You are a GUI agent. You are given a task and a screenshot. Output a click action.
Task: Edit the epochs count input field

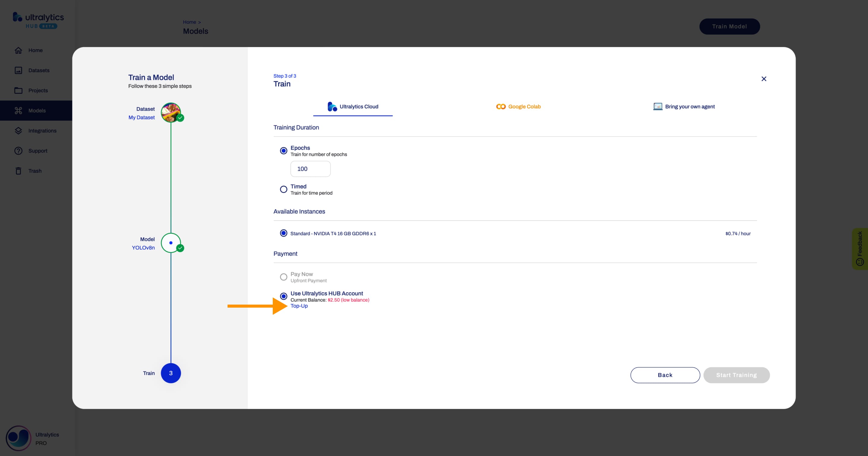point(310,168)
